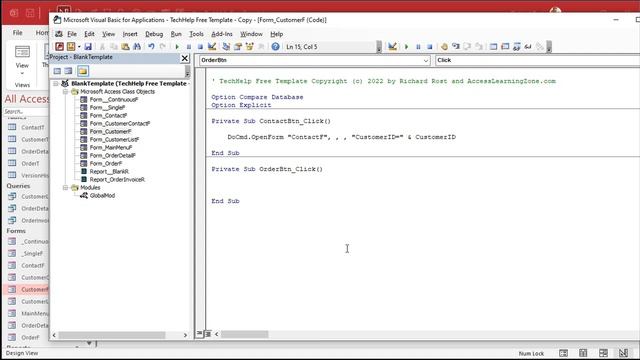Click the Project pane horizontal scrollbar thumb
This screenshot has height=360, width=640.
pos(112,335)
